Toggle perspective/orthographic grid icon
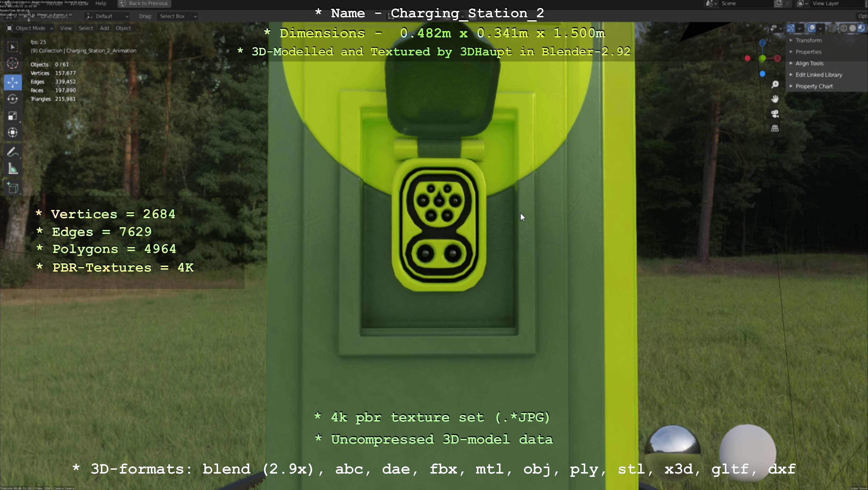 point(775,128)
